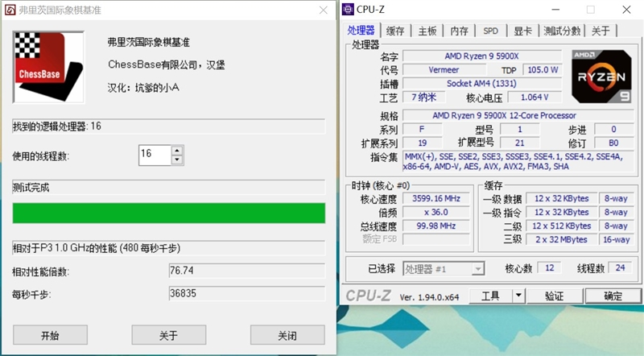Click the revision B0 value
This screenshot has width=644, height=356.
[x=613, y=143]
